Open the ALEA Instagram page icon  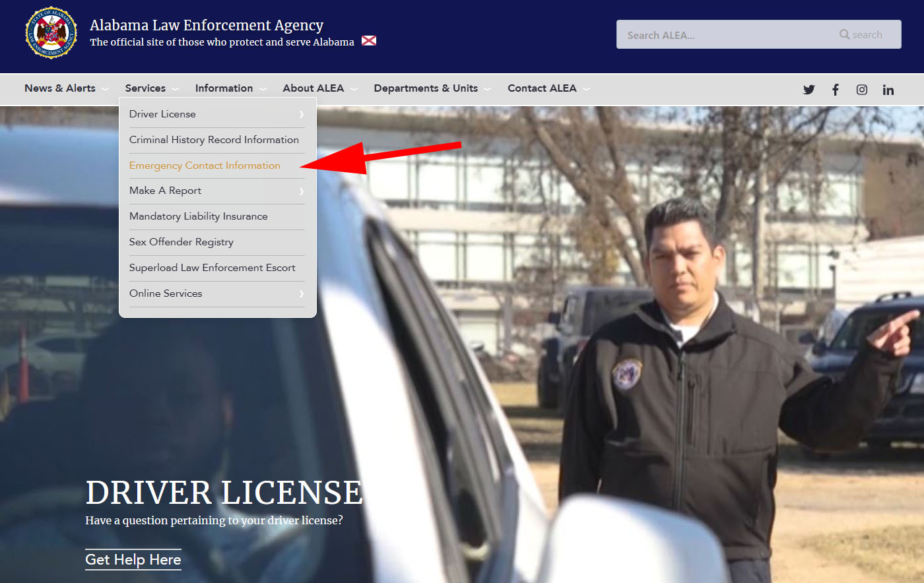point(861,90)
